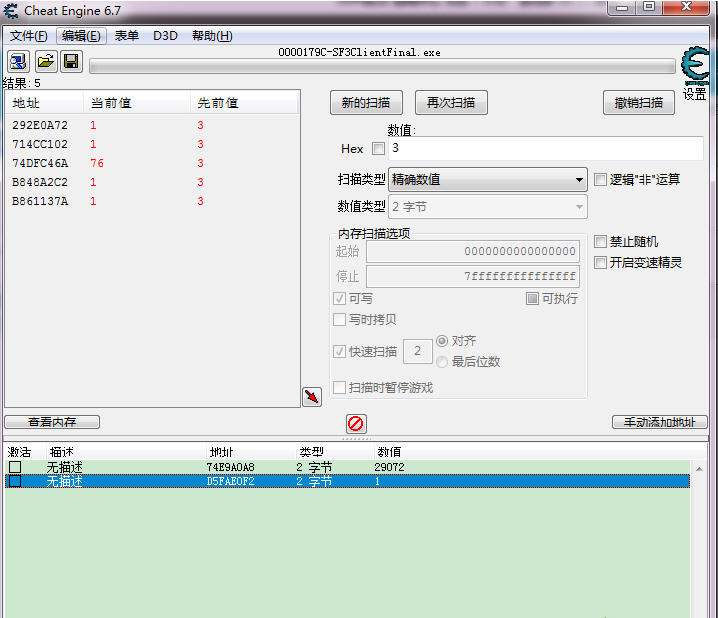Select result address 292E0A72
Screen dimensions: 718x618
40,125
